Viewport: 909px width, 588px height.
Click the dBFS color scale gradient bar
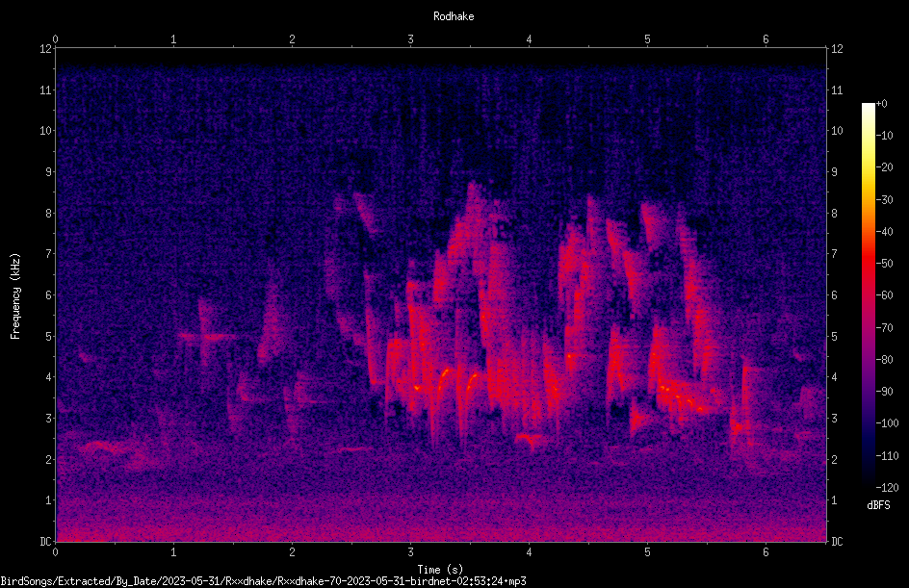[x=868, y=294]
